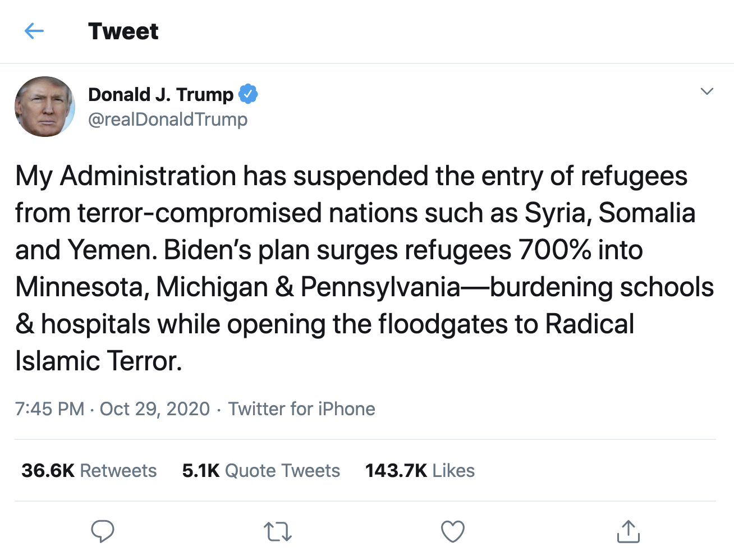
Task: Click the blue verified badge next to Donald J. Trump
Action: pos(249,94)
